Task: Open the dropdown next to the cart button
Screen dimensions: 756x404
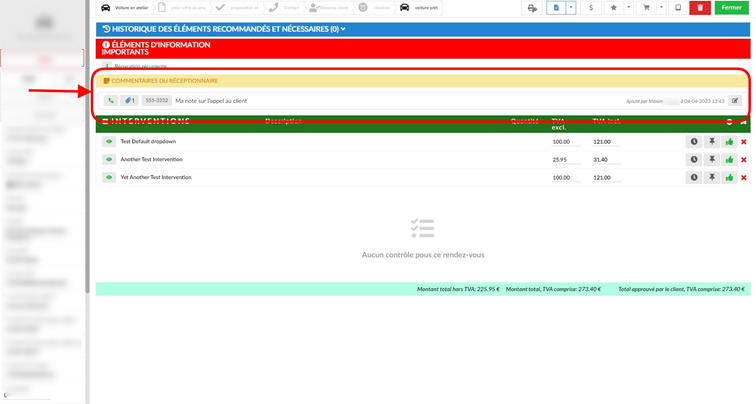Action: 662,8
